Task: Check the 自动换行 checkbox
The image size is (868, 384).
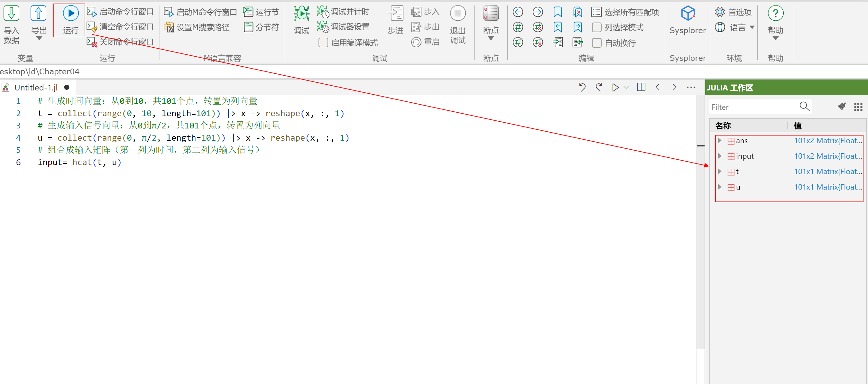Action: (x=596, y=43)
